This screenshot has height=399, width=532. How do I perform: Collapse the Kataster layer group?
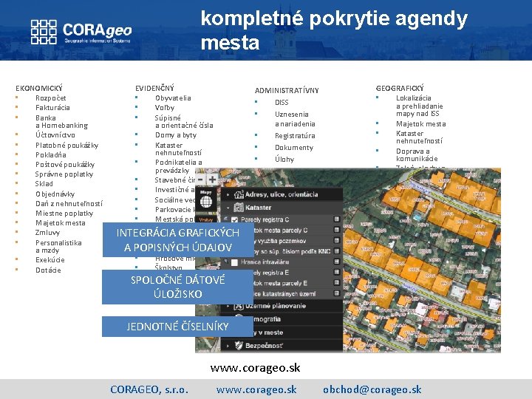[x=228, y=208]
